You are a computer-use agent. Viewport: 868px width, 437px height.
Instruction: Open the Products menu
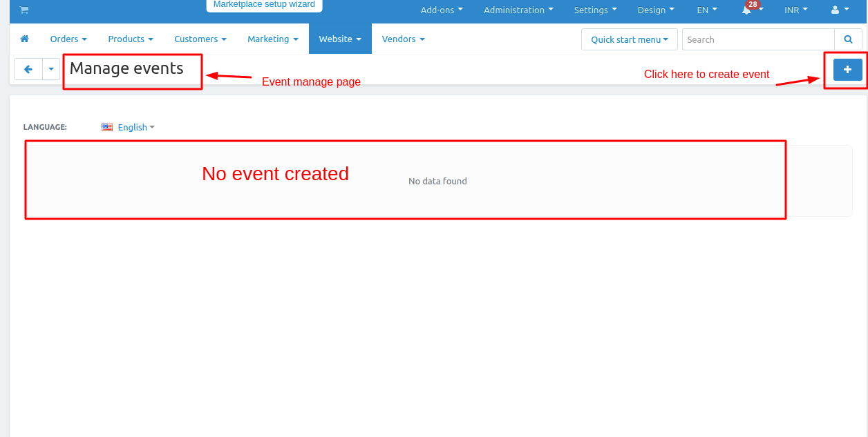click(131, 39)
